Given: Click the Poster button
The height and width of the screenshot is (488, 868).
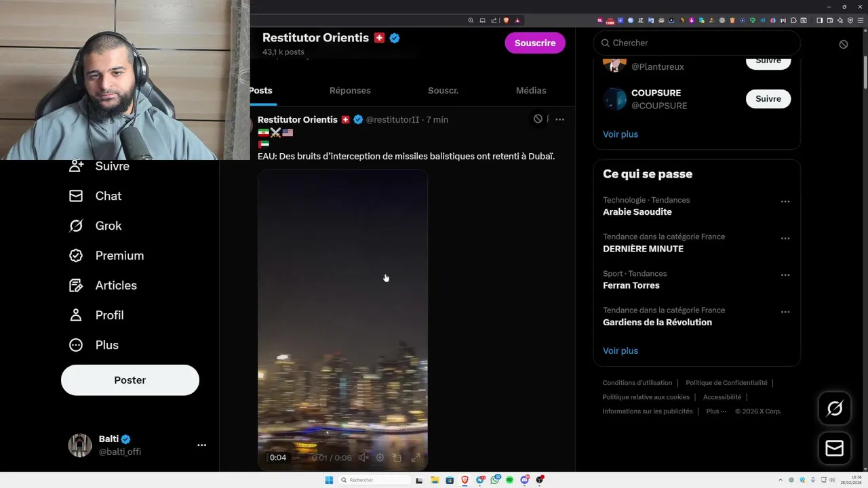Looking at the screenshot, I should click(x=130, y=380).
